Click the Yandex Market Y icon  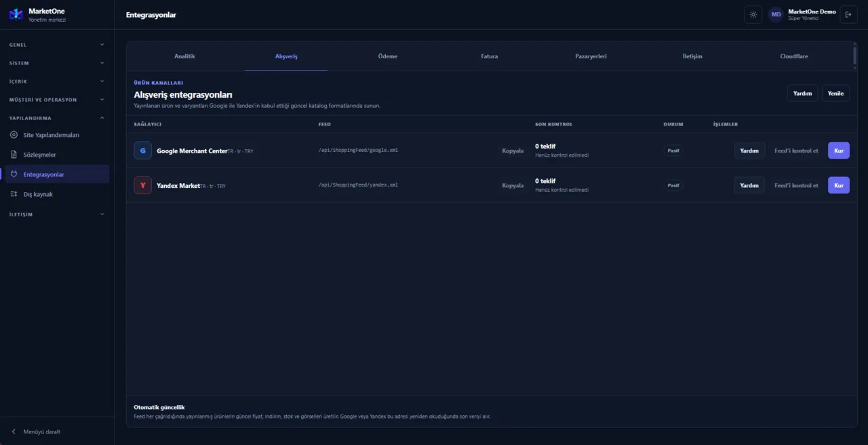(x=142, y=185)
